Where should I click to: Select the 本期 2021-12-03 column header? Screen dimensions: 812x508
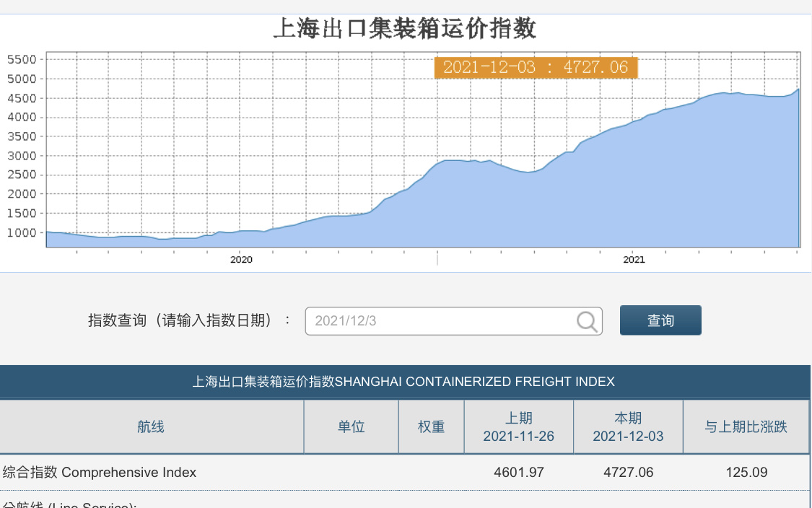[x=628, y=427]
